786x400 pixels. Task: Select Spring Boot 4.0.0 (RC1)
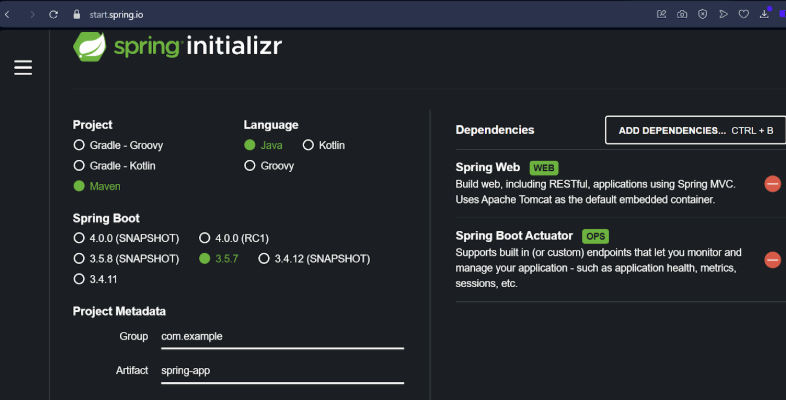click(205, 238)
